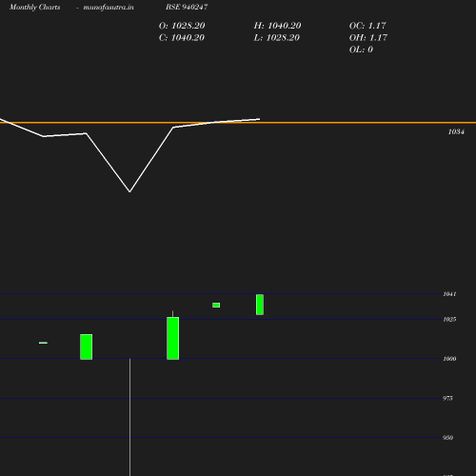Click the 1025 price axis label
The height and width of the screenshot is (476, 476).
(x=449, y=320)
